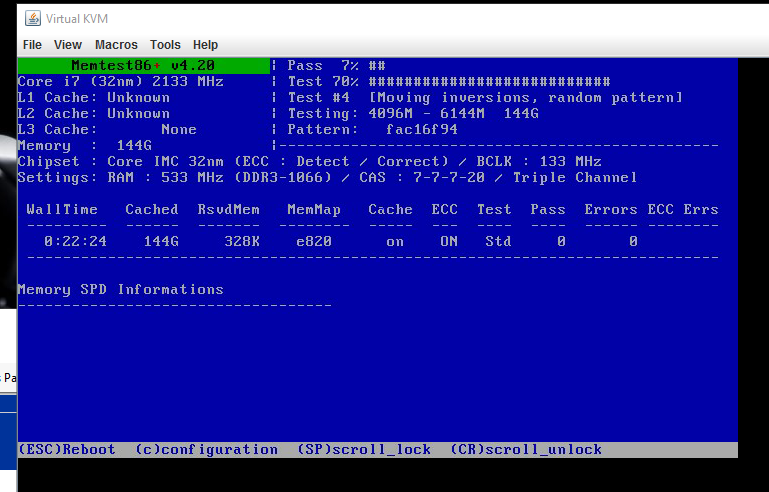Viewport: 769px width, 492px height.
Task: Click the Pass 7% progress bar
Action: point(377,65)
